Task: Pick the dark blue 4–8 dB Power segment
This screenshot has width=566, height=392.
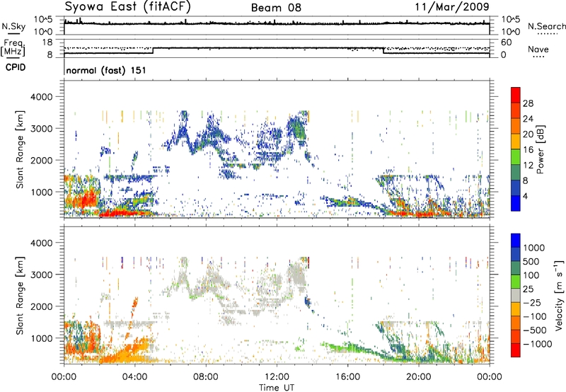Action: point(516,188)
